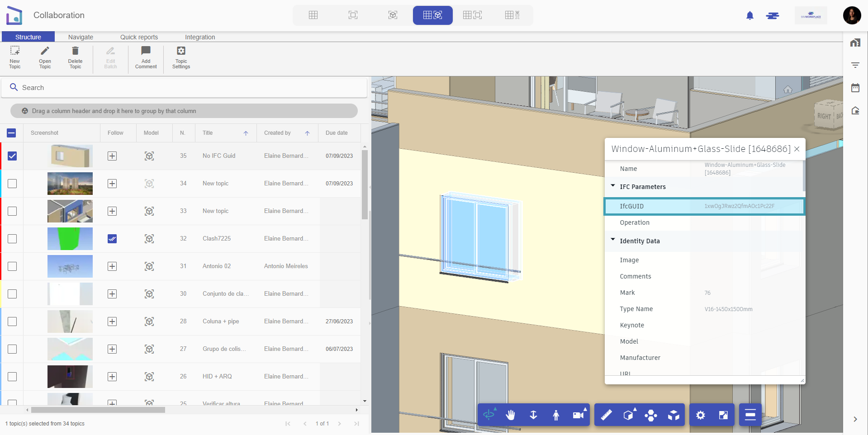Select the Measure ruler tool

pos(607,415)
